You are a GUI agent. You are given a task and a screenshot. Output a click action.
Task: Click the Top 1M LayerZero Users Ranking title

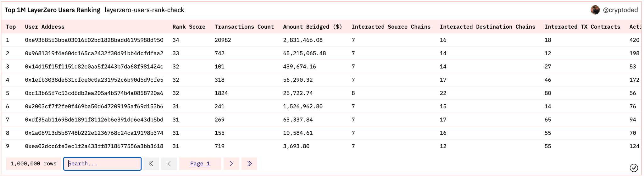tap(52, 10)
